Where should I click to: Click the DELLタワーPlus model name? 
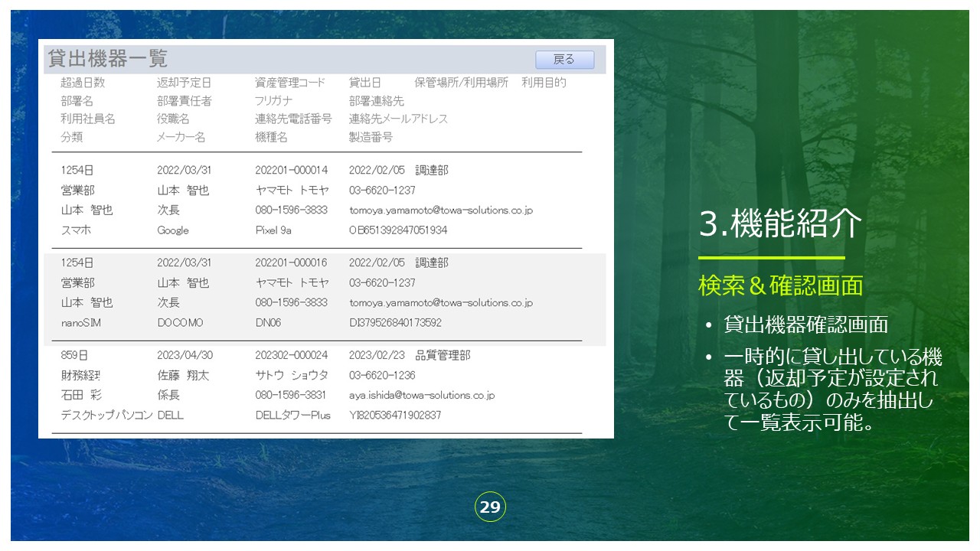pyautogui.click(x=292, y=416)
